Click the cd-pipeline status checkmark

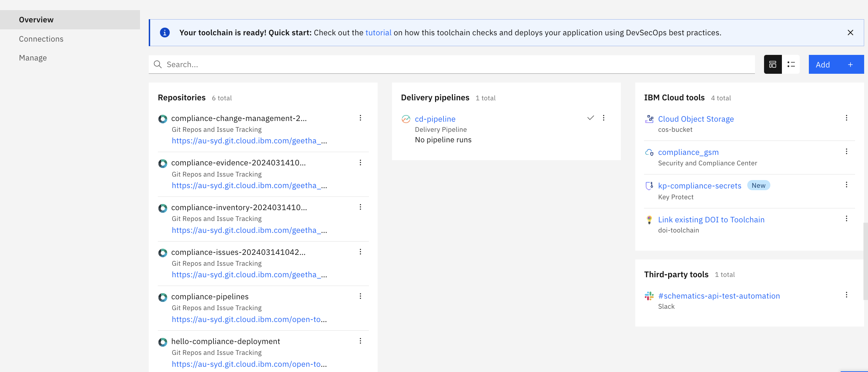590,118
